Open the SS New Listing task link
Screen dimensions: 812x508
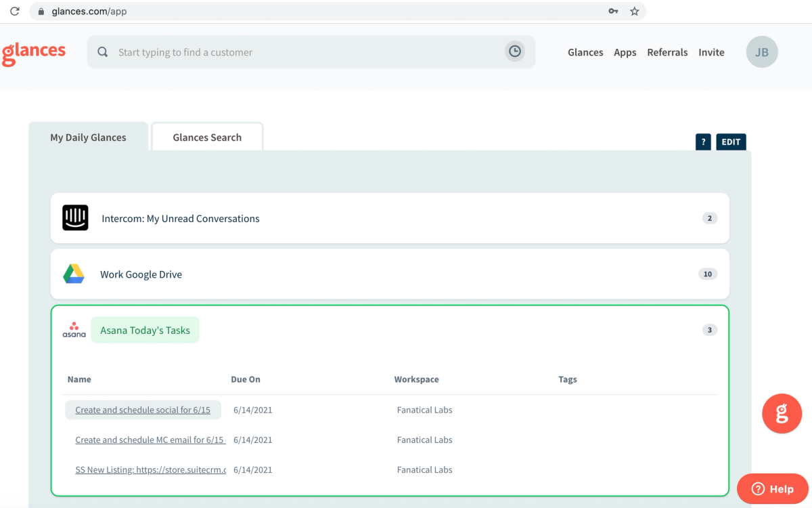coord(150,469)
